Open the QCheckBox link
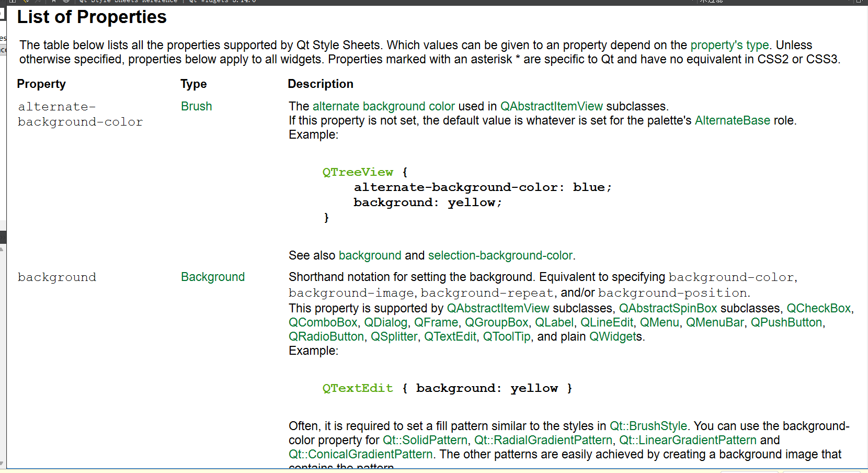 pyautogui.click(x=819, y=308)
